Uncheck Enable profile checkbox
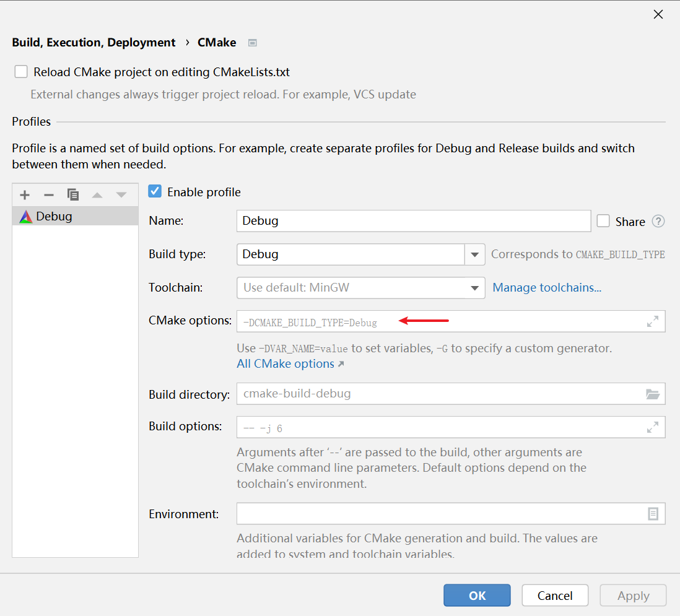Image resolution: width=680 pixels, height=616 pixels. click(155, 191)
